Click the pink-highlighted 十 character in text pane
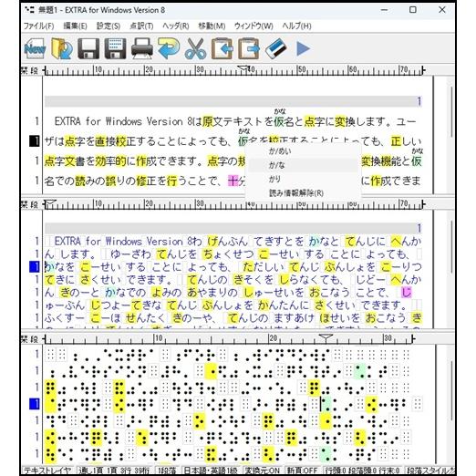Viewport: 476px width, 476px height. [233, 181]
